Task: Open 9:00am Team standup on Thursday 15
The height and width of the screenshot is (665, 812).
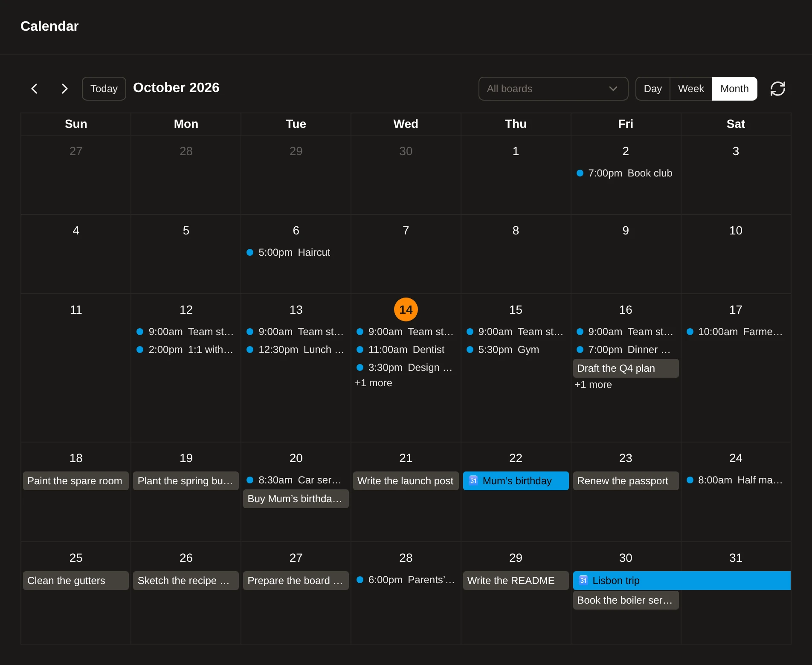Action: 516,332
